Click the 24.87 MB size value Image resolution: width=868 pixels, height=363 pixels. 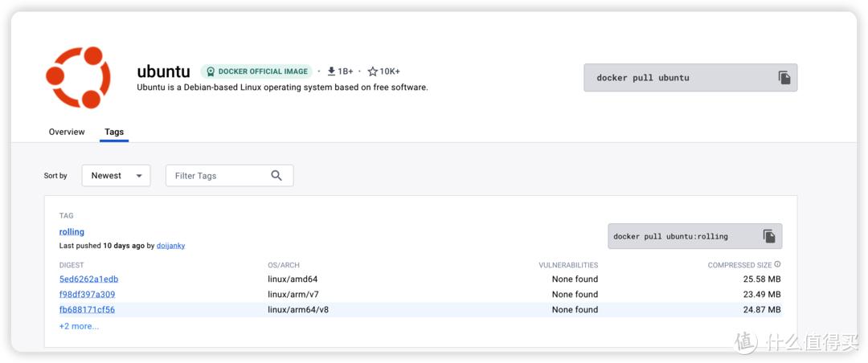coord(762,309)
